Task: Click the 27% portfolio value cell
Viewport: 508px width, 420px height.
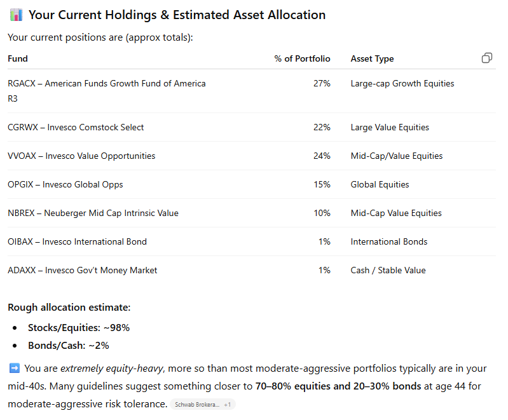Action: 322,83
